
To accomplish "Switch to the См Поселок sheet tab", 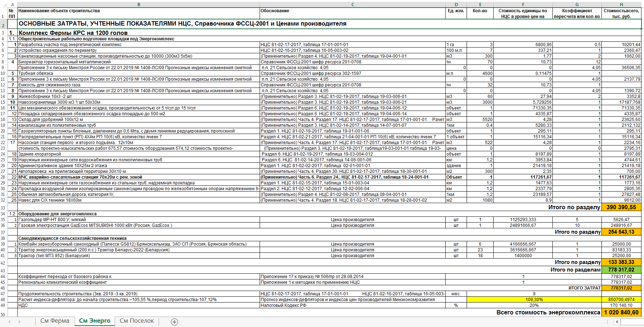I will coord(137,321).
